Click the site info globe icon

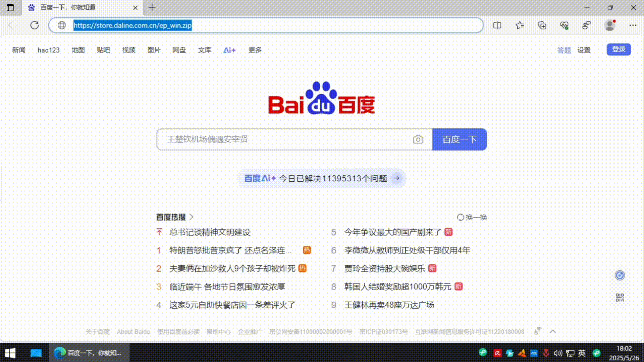(x=62, y=25)
